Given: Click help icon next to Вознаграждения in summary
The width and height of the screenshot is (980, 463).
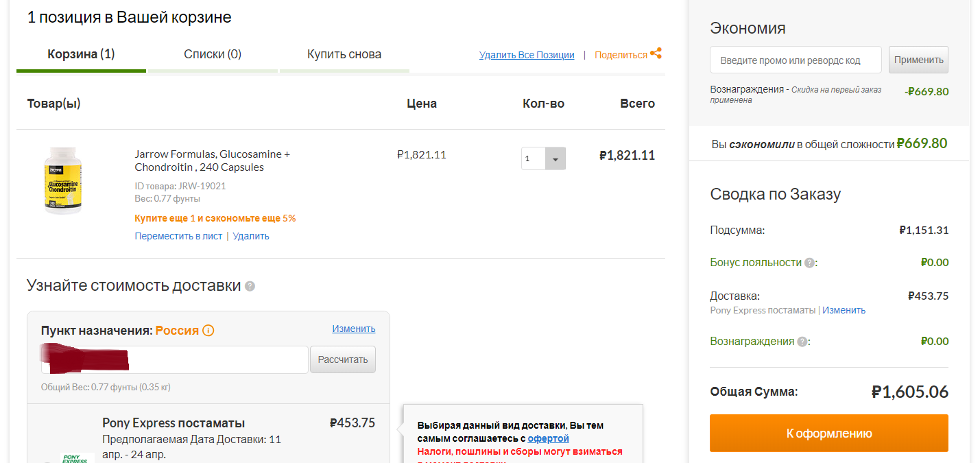Looking at the screenshot, I should 802,342.
